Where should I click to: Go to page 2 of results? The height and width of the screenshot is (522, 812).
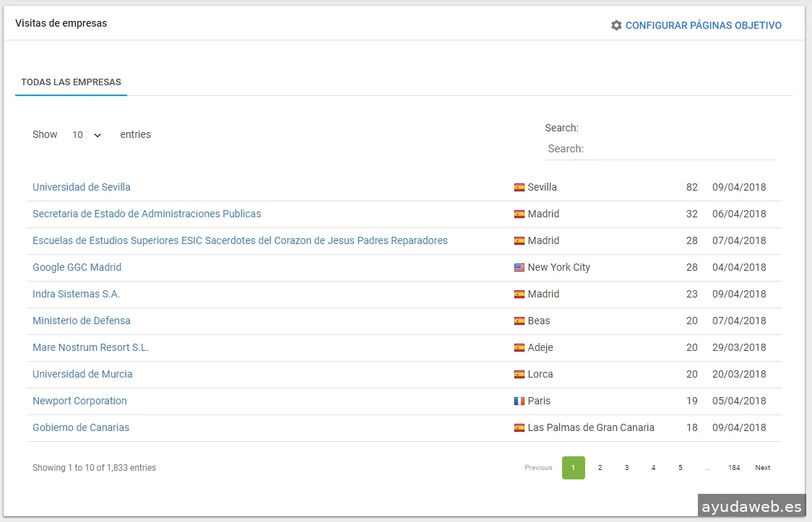(600, 468)
